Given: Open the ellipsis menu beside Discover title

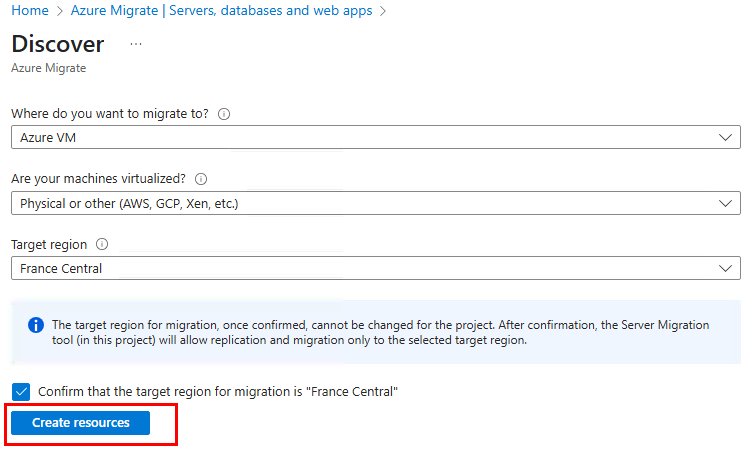Looking at the screenshot, I should click(x=136, y=45).
